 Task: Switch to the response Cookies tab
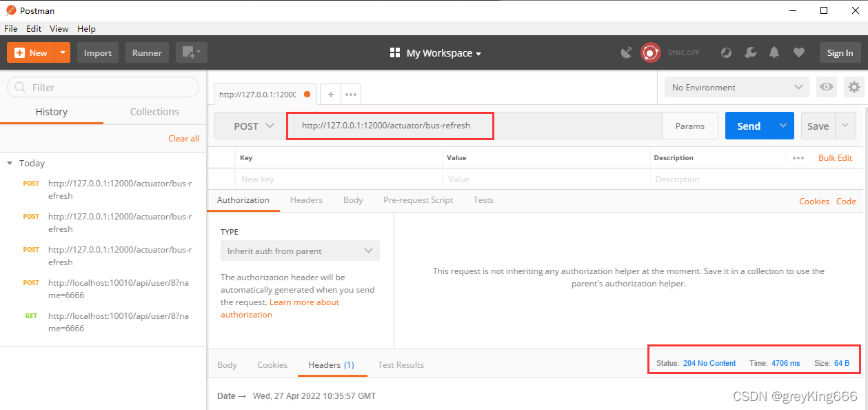tap(272, 364)
